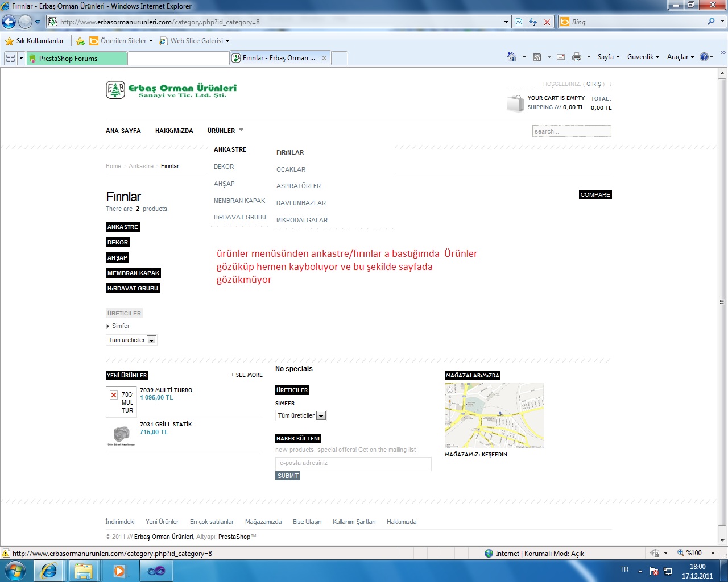Click the store location map thumbnail

click(x=494, y=415)
